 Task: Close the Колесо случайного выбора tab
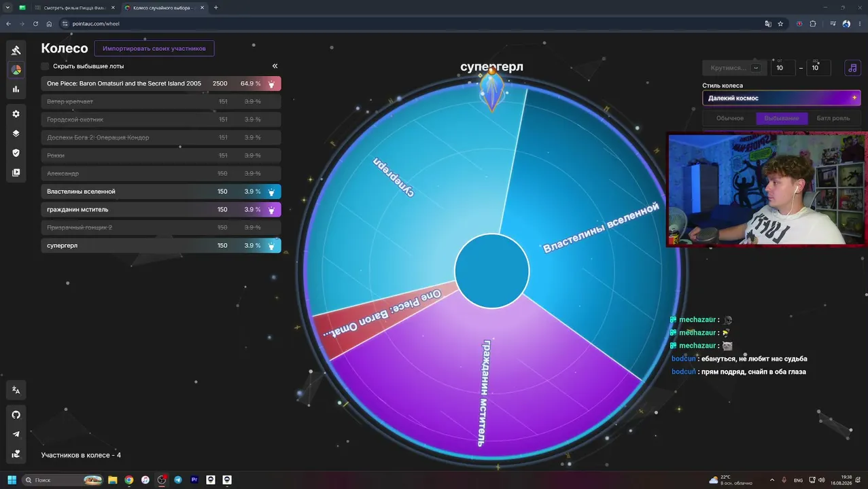[202, 7]
